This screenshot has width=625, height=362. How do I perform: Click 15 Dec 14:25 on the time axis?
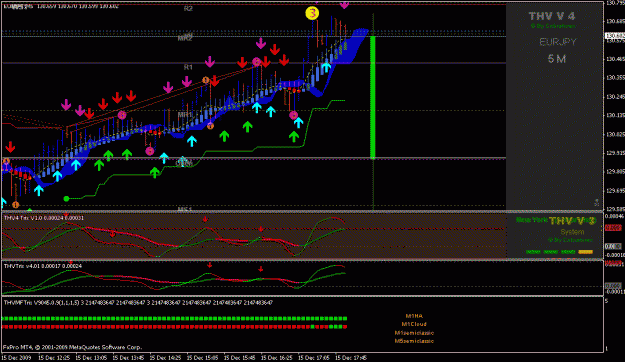click(x=165, y=358)
